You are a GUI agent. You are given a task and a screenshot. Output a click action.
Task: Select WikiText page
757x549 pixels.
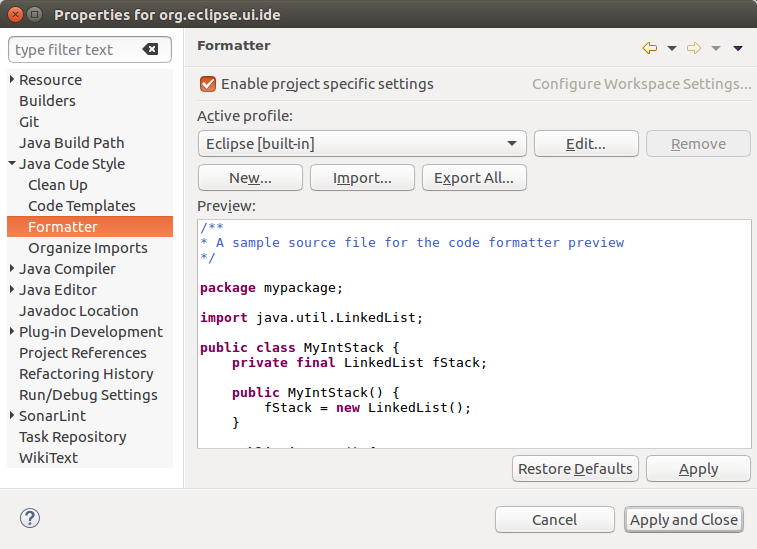[48, 457]
